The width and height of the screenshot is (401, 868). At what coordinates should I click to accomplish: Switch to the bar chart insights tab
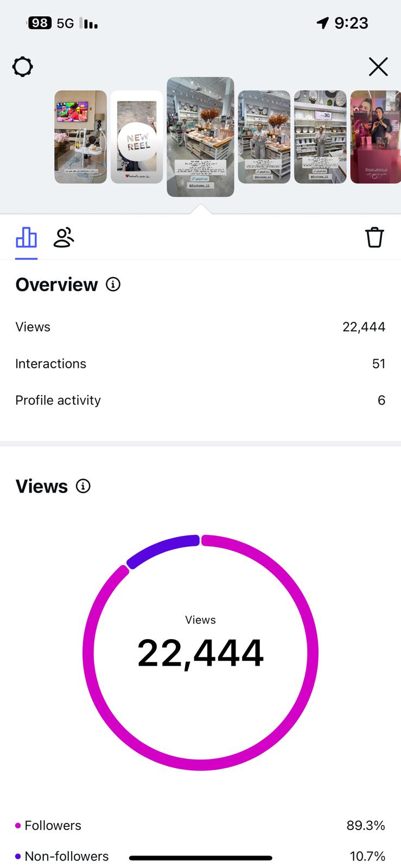point(26,238)
